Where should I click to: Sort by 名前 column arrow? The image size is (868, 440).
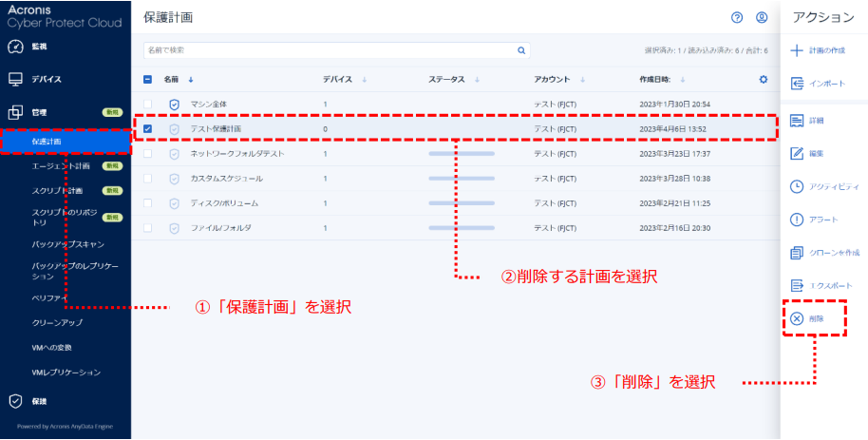click(190, 79)
